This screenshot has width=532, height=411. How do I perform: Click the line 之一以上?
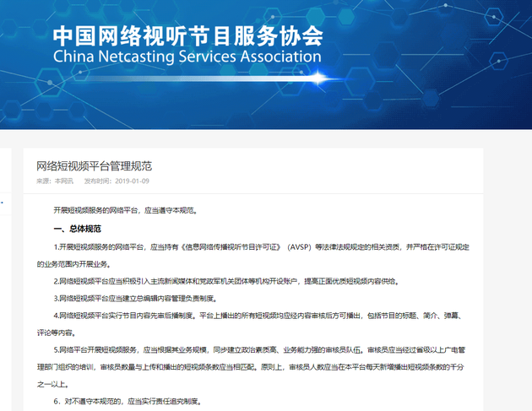[53, 385]
